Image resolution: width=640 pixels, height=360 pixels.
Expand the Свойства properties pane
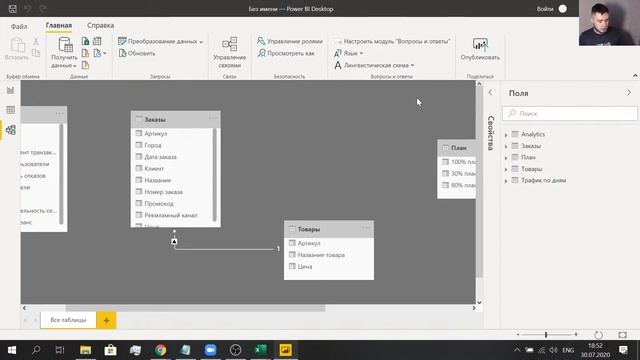[x=491, y=93]
